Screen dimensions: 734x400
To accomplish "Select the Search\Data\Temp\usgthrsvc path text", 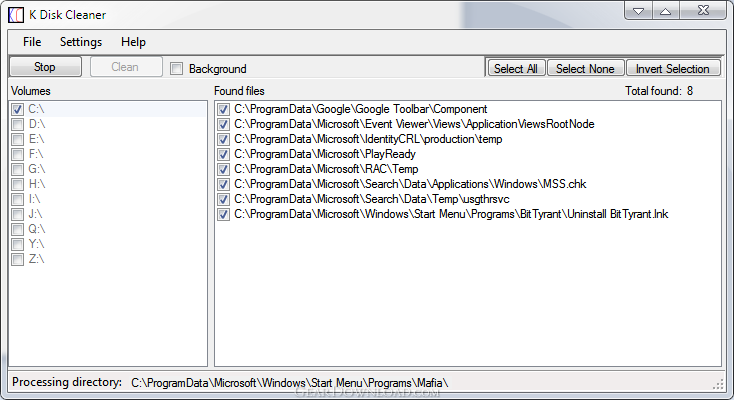I will [x=372, y=199].
